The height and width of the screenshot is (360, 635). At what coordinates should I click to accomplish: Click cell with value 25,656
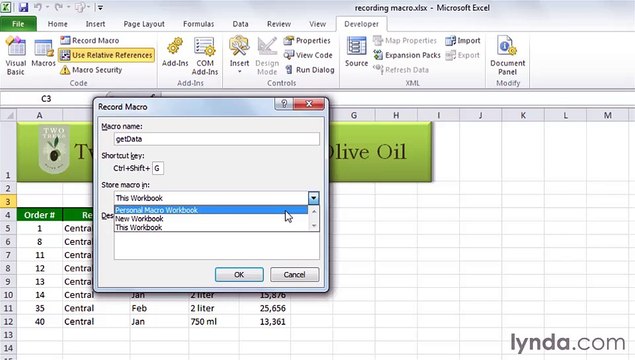point(265,308)
